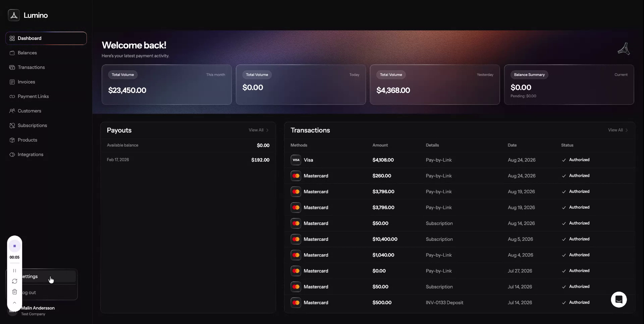The height and width of the screenshot is (324, 644).
Task: Click the Customers people icon
Action: click(x=12, y=111)
